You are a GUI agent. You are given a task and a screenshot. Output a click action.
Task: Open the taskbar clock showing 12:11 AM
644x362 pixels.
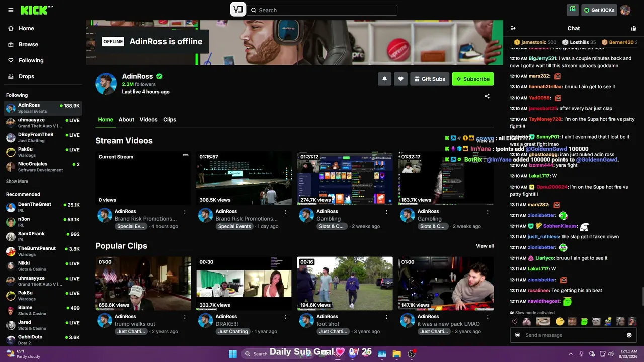click(x=629, y=354)
